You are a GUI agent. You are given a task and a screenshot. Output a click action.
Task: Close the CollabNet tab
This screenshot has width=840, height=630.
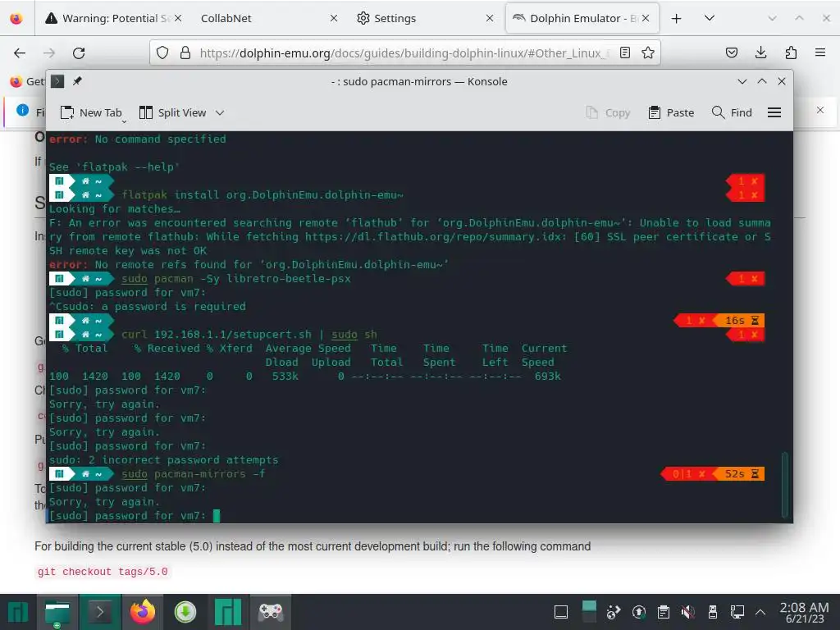point(333,18)
